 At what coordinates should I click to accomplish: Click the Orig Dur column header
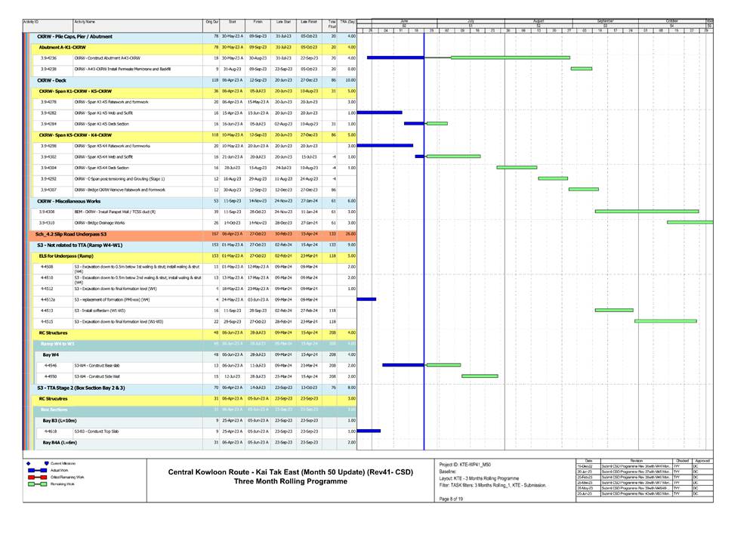point(211,23)
